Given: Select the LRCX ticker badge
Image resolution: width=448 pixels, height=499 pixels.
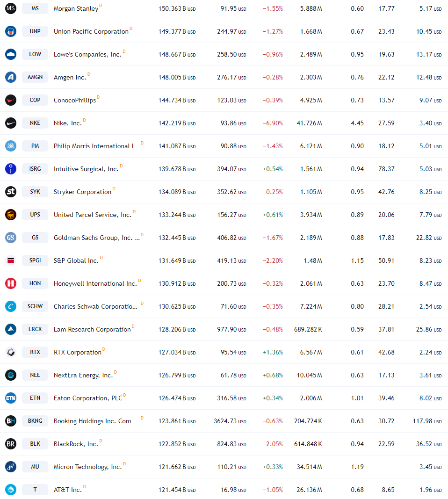Looking at the screenshot, I should (x=35, y=329).
